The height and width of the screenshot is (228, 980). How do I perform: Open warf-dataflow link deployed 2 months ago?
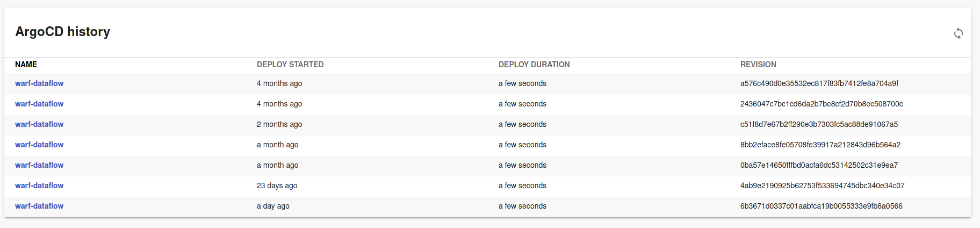tap(39, 124)
